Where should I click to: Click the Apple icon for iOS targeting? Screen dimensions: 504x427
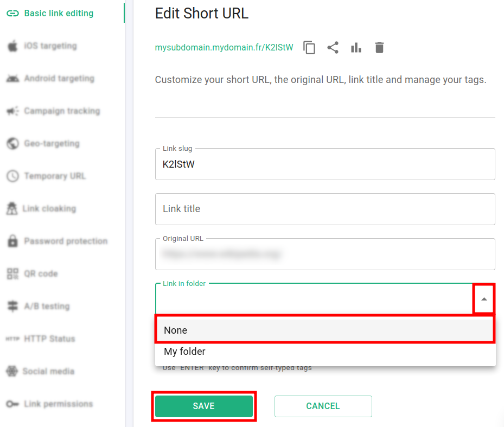(x=12, y=46)
